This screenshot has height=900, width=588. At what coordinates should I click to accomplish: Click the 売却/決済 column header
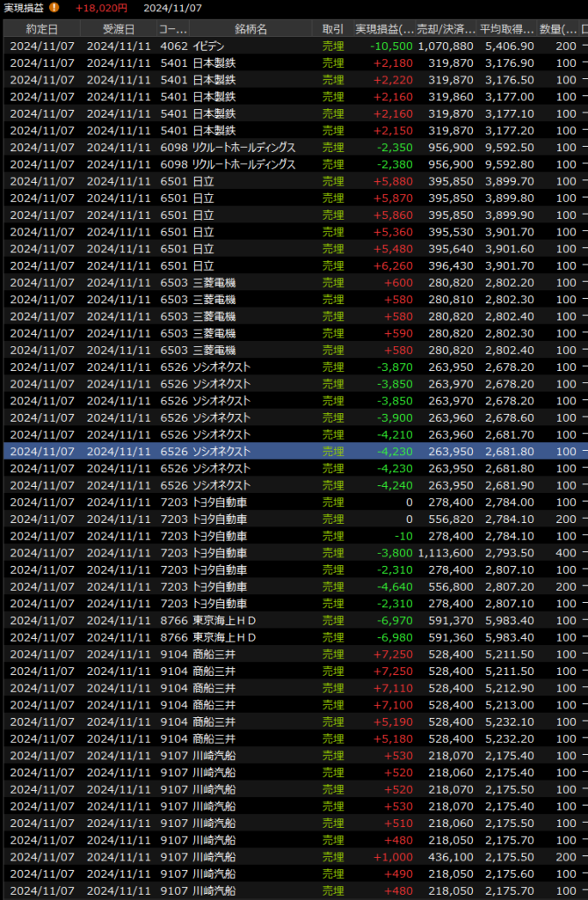coord(445,29)
